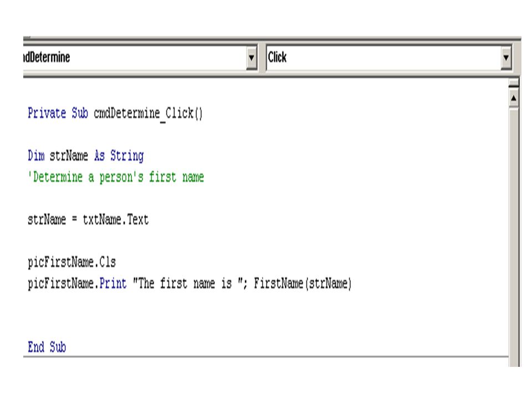Open the Click procedure dropdown arrow
Image resolution: width=532 pixels, height=399 pixels.
click(x=506, y=58)
